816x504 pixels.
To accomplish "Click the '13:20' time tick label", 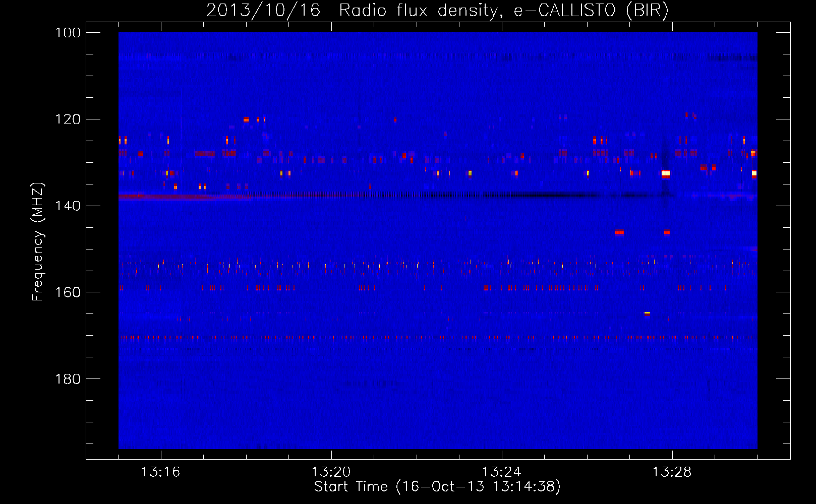I will 331,472.
